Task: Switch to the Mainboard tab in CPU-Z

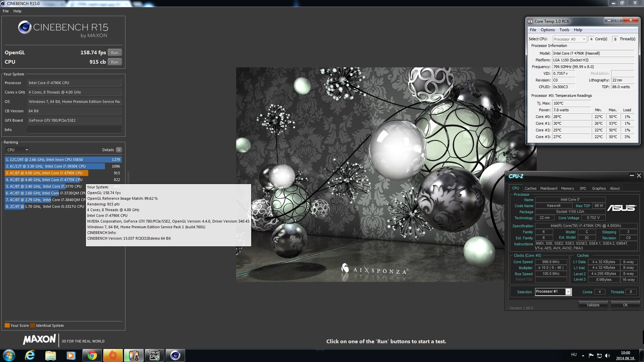Action: 549,188
